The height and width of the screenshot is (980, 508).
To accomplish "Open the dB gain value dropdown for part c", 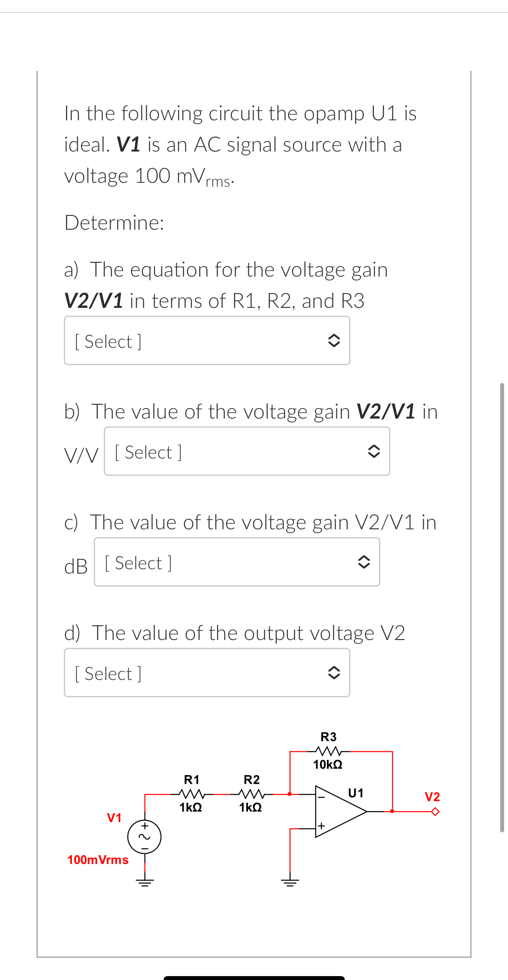I will tap(237, 562).
